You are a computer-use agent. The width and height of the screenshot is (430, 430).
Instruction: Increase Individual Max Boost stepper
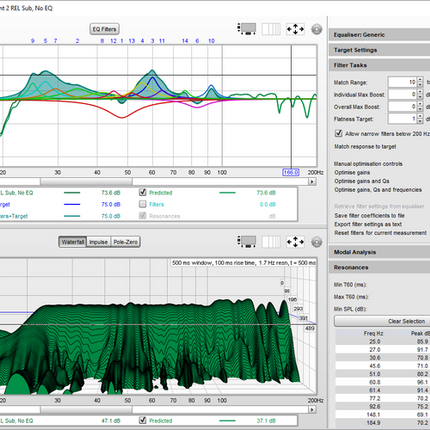pyautogui.click(x=420, y=92)
